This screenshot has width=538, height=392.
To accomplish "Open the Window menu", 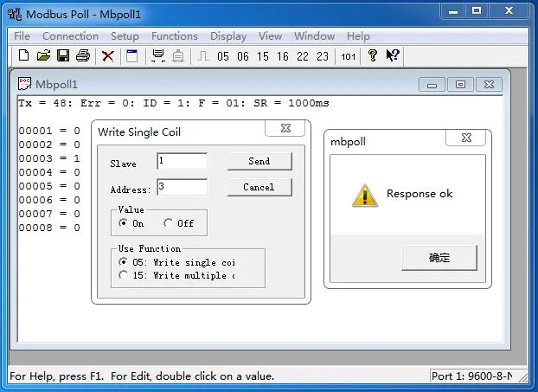I will coord(314,36).
